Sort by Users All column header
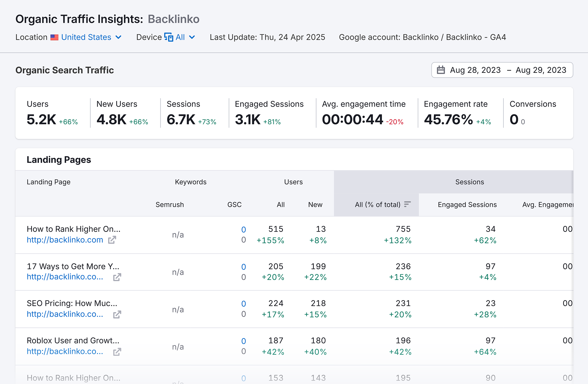588x384 pixels. (x=281, y=205)
